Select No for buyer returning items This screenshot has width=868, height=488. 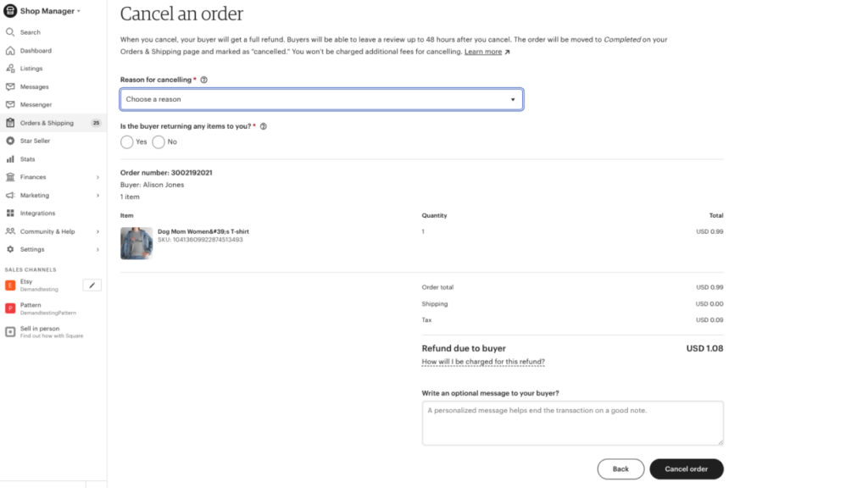click(159, 141)
